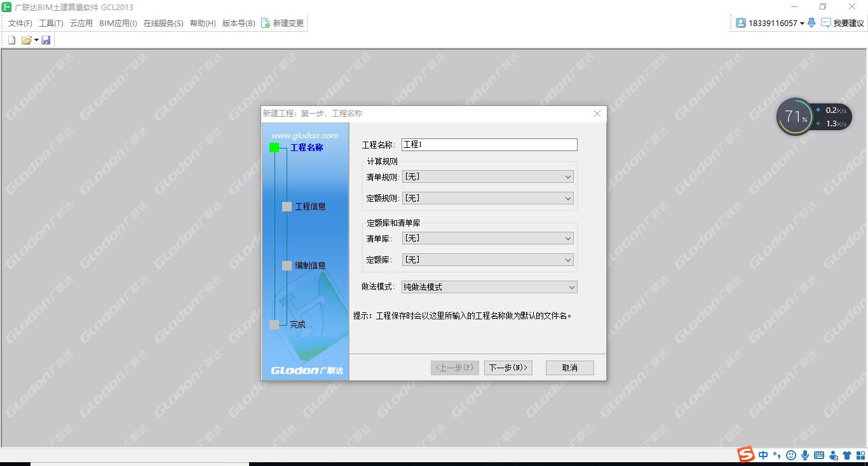Open the 文件(F) menu
This screenshot has width=868, height=466.
tap(20, 23)
